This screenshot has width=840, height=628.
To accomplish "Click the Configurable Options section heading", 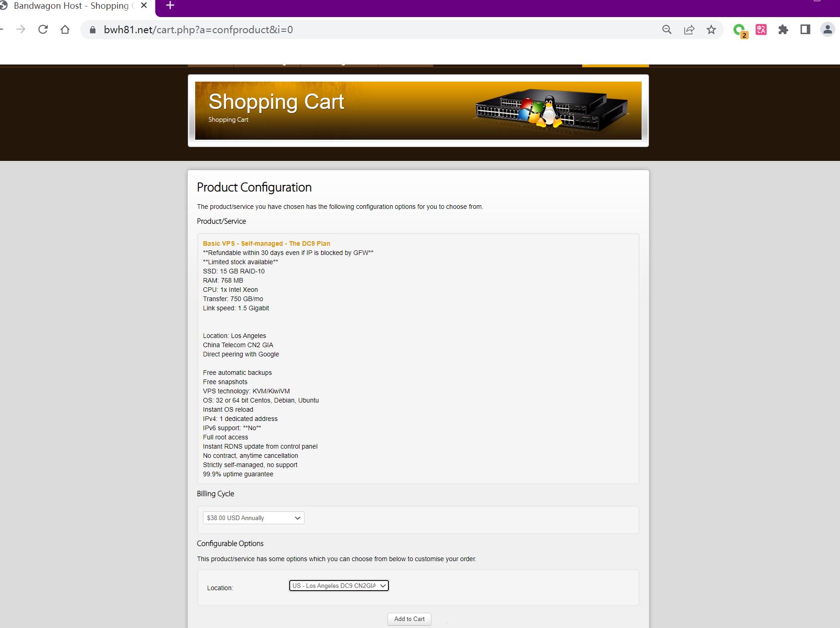I will [x=230, y=544].
